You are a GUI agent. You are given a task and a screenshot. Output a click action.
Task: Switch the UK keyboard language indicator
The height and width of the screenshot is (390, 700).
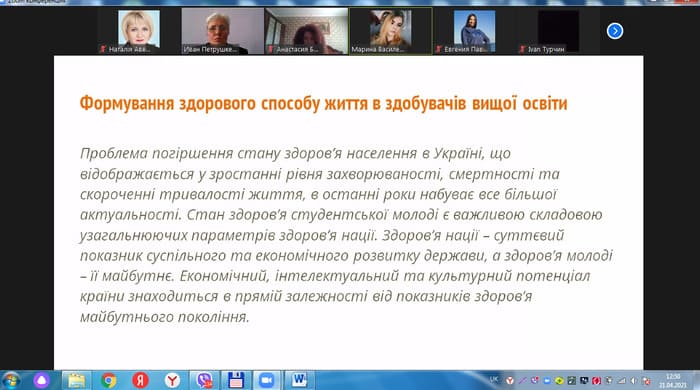click(494, 380)
